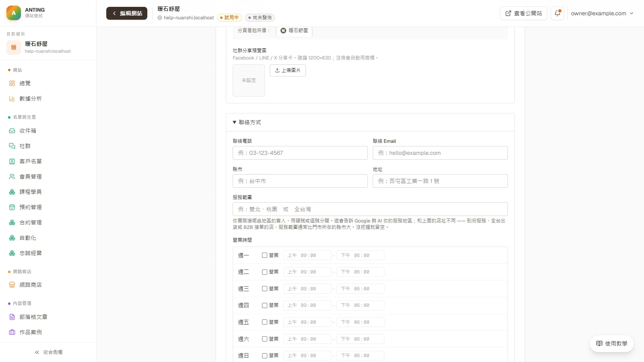644x362 pixels.
Task: Open 合約管理 icon in sidebar
Action: pos(12,222)
